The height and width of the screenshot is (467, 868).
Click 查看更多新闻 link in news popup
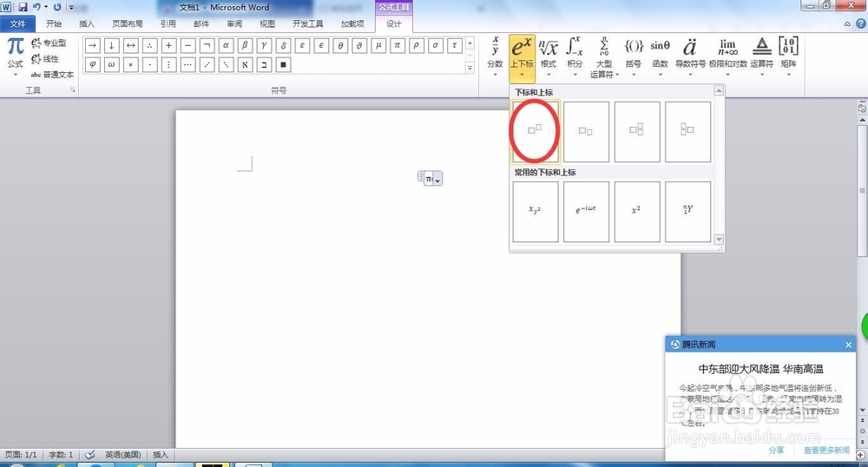[x=826, y=451]
